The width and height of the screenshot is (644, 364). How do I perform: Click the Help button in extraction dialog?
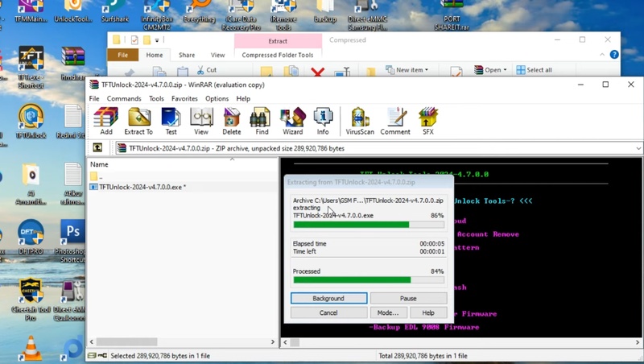tap(428, 312)
